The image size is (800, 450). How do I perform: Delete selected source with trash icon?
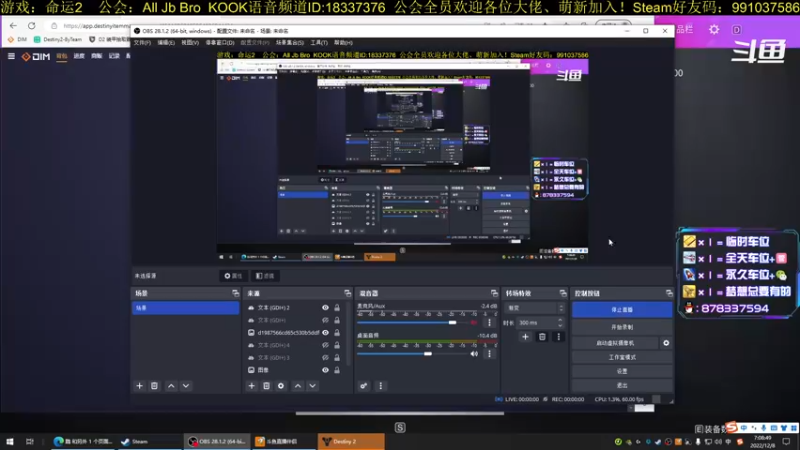266,386
